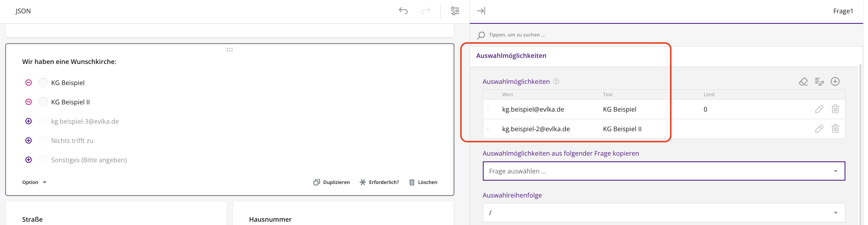The height and width of the screenshot is (225, 868).
Task: Open the fast entry edit list icon
Action: 819,82
